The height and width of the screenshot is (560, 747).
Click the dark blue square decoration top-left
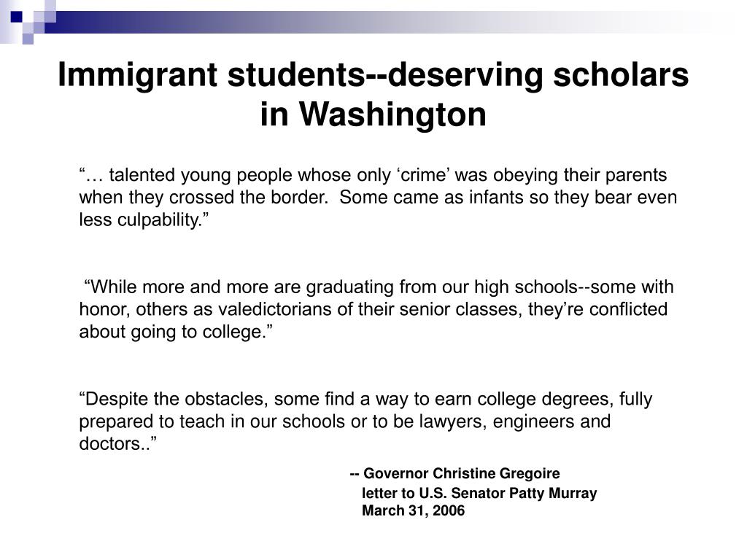point(16,17)
